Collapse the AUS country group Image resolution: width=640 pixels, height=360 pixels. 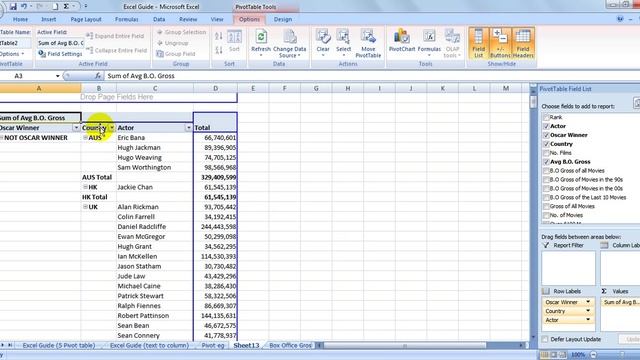85,138
